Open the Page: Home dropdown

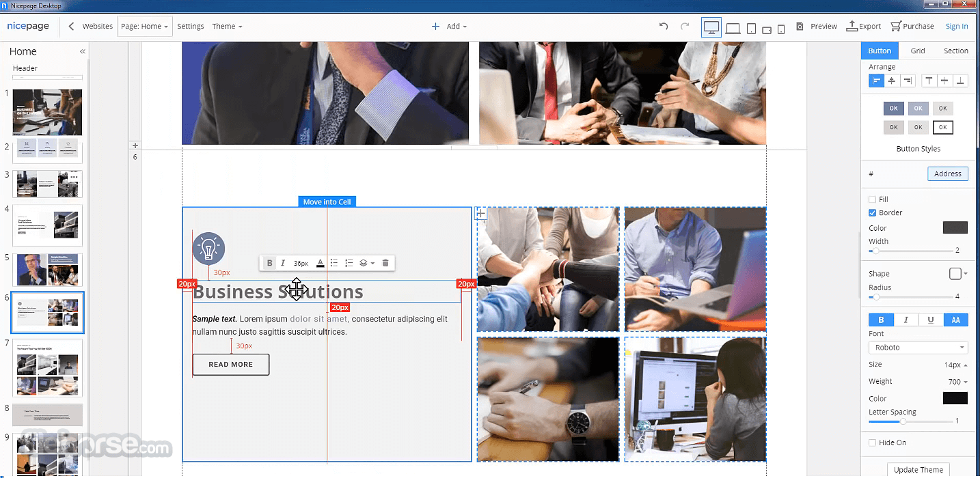[x=144, y=27]
